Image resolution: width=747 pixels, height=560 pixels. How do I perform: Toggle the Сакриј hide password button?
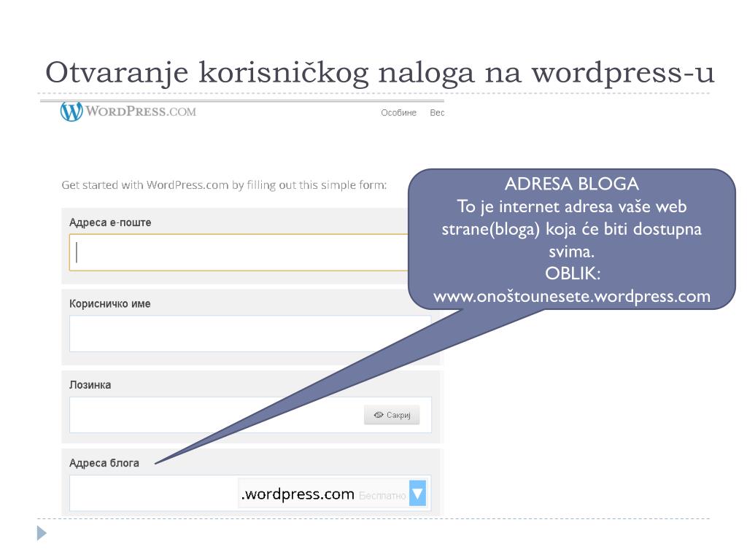click(392, 415)
